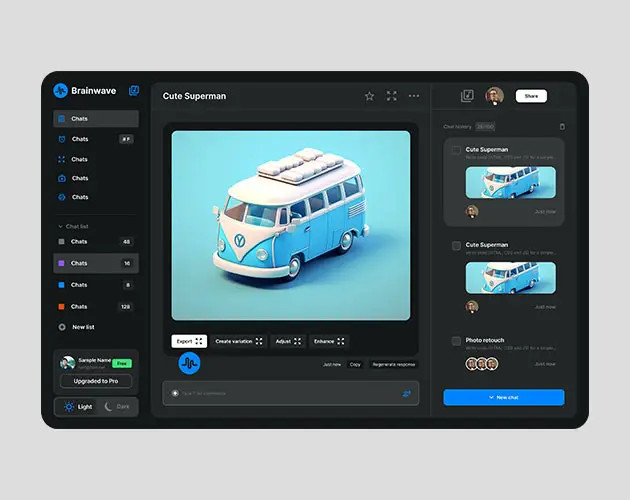Open the three-dots more options menu

[414, 96]
